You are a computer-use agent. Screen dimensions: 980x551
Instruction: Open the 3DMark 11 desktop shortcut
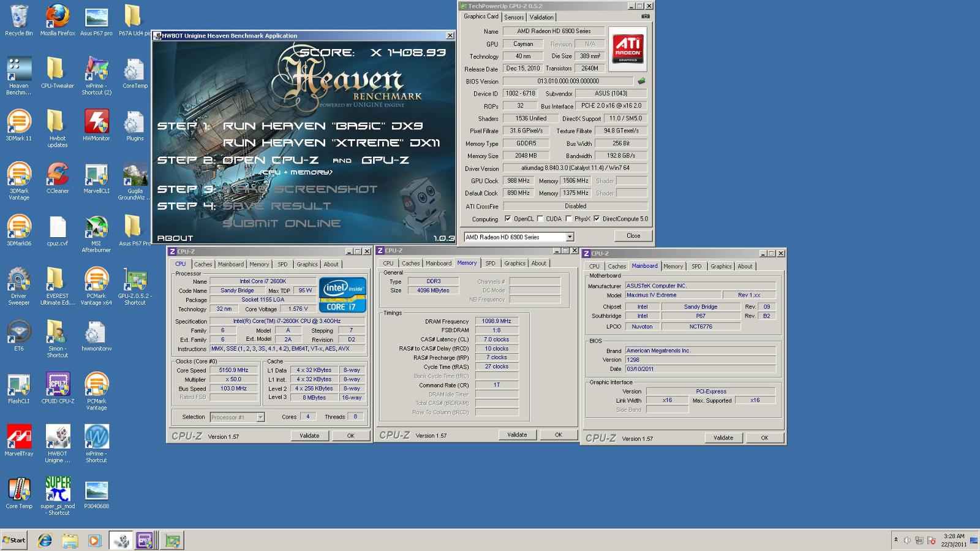pos(19,126)
